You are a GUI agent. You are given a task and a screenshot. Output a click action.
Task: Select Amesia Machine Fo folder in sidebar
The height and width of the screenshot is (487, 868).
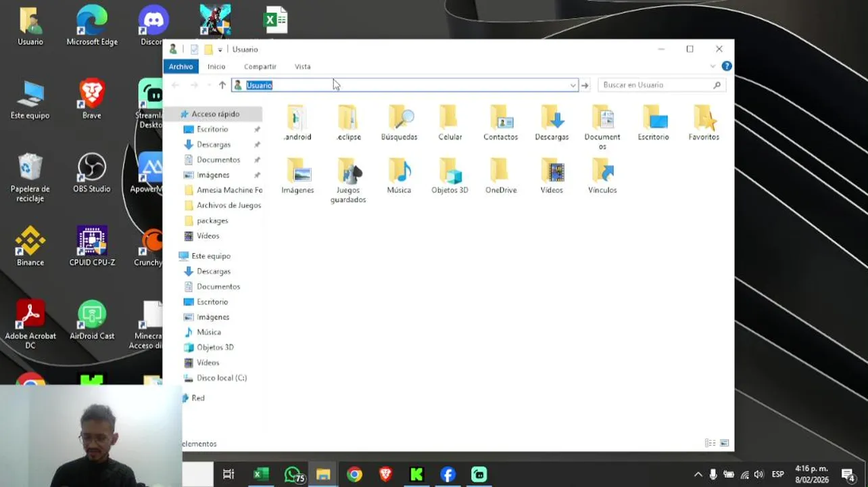pyautogui.click(x=223, y=190)
